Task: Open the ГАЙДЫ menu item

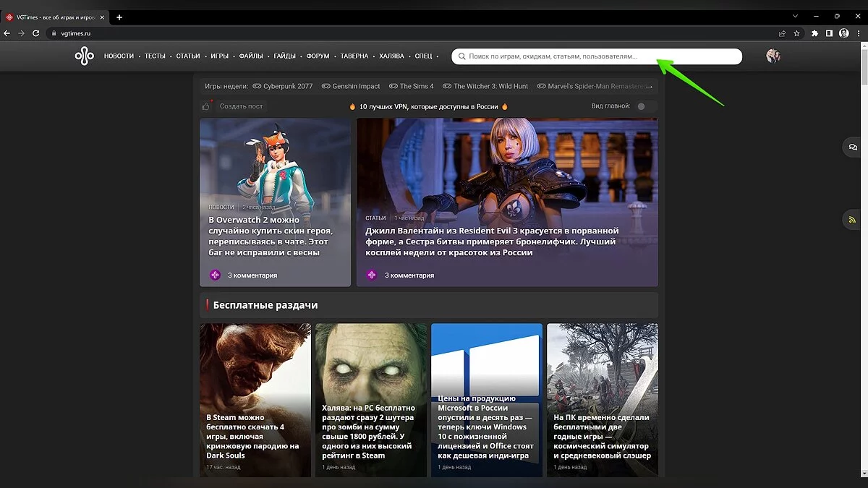Action: click(x=284, y=56)
